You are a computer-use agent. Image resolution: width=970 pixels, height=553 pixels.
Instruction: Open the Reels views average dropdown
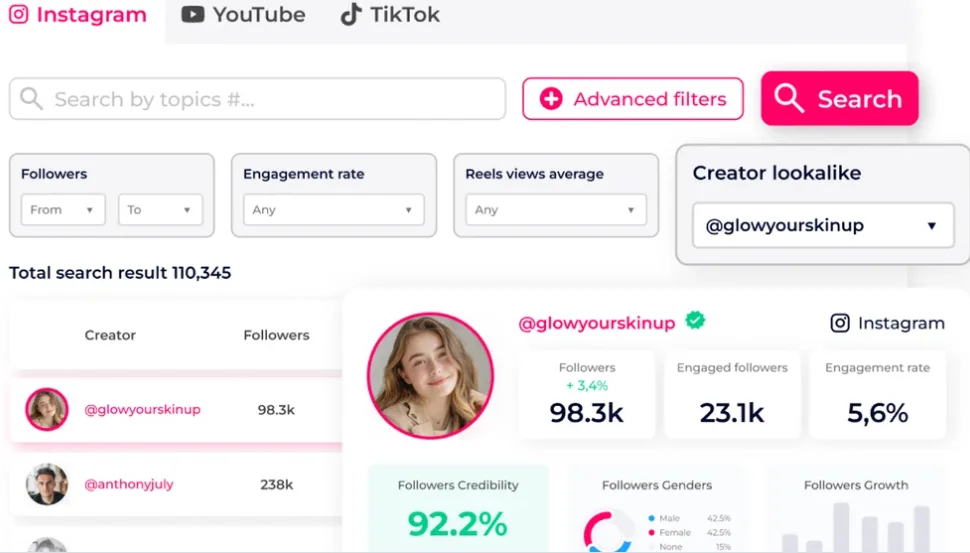point(556,210)
